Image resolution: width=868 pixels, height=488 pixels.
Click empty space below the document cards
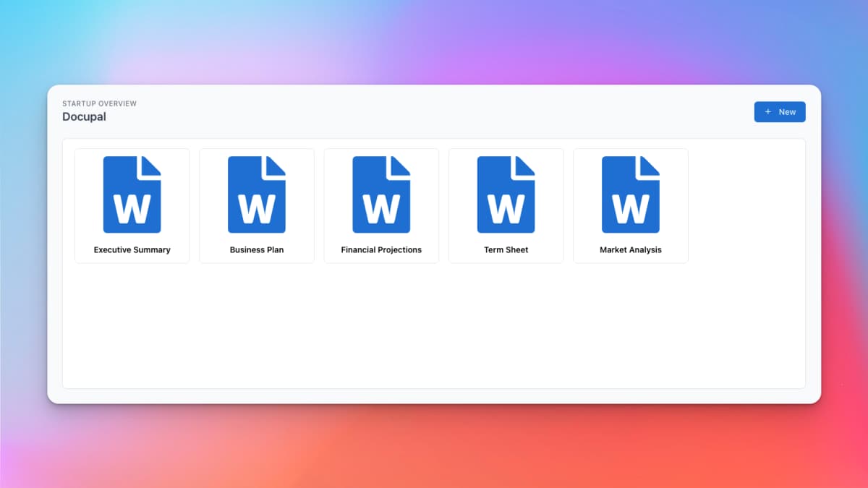coord(434,325)
